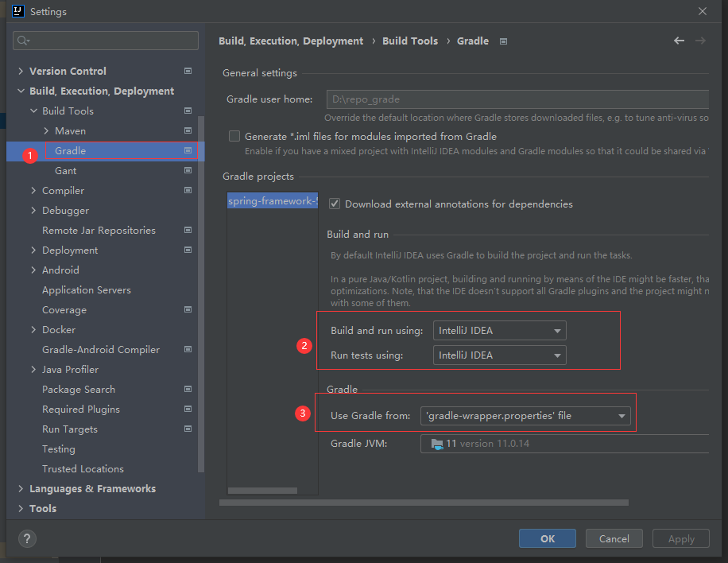This screenshot has height=563, width=728.
Task: Expand the Android node
Action: point(33,270)
